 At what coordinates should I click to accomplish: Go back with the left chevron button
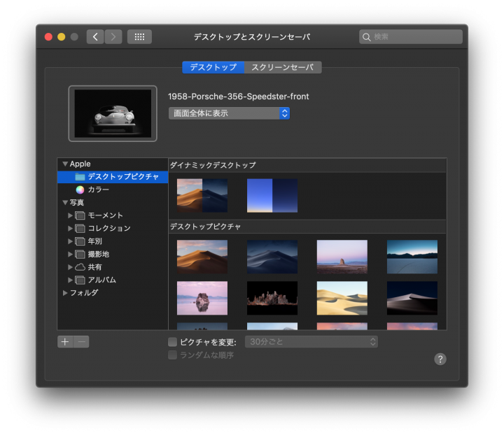click(95, 37)
